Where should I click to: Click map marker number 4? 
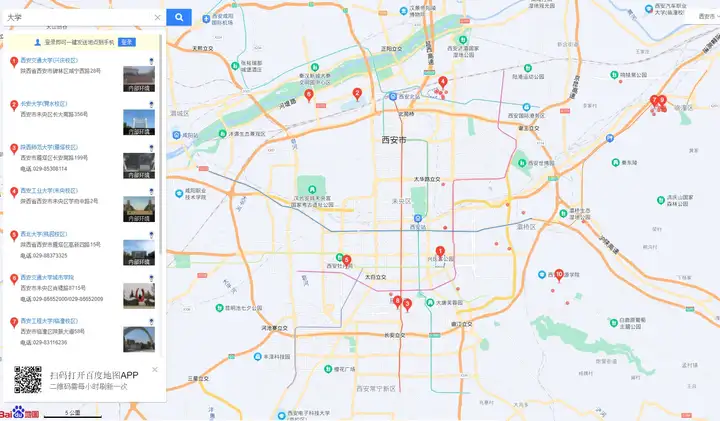pyautogui.click(x=443, y=82)
